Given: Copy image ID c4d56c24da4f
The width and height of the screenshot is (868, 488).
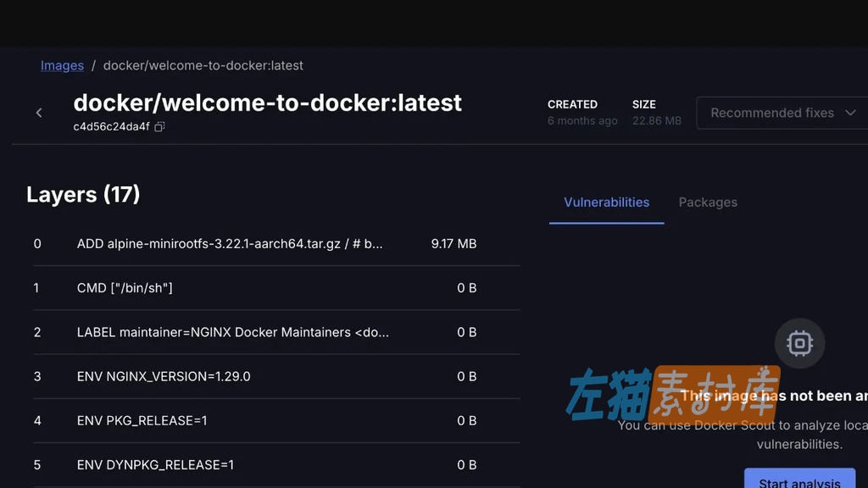Looking at the screenshot, I should click(x=160, y=127).
